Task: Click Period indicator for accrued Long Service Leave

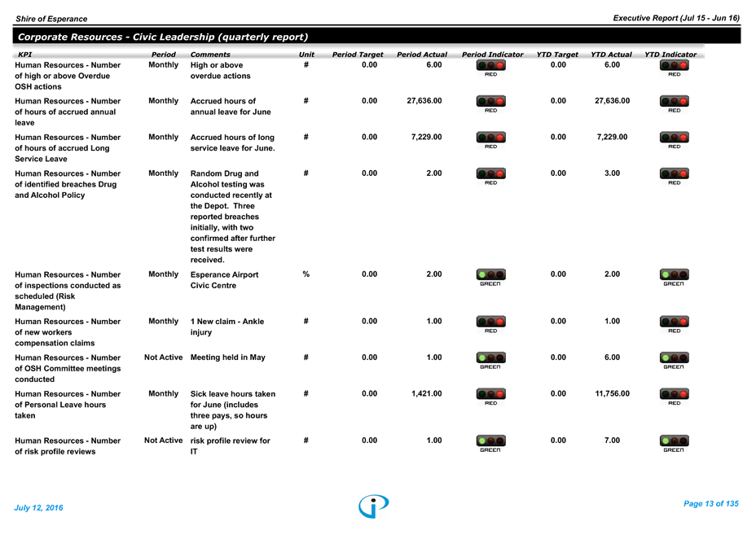Action: (x=490, y=140)
